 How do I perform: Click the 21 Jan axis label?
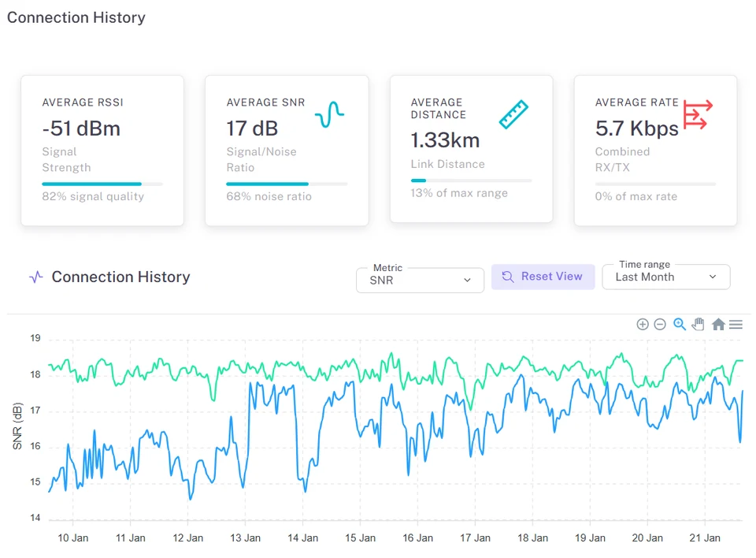click(x=704, y=538)
